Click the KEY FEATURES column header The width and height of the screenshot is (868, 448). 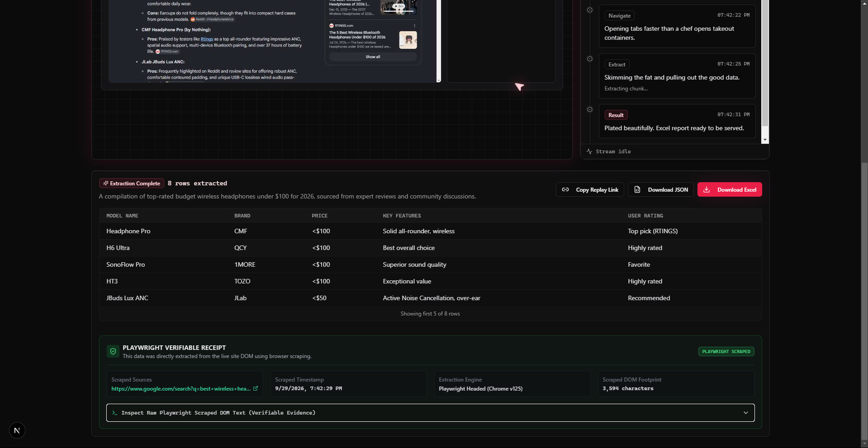[x=402, y=216]
